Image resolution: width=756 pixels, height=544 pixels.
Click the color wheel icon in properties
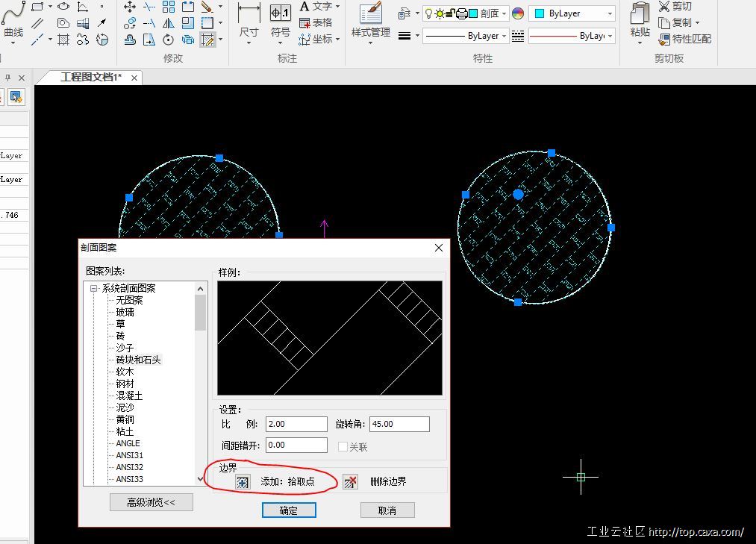click(x=518, y=13)
